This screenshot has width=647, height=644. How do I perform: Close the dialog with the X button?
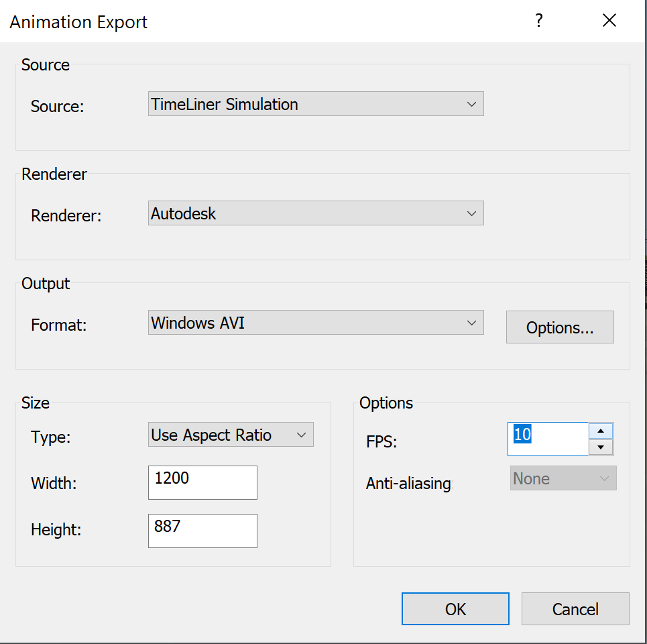pyautogui.click(x=609, y=20)
